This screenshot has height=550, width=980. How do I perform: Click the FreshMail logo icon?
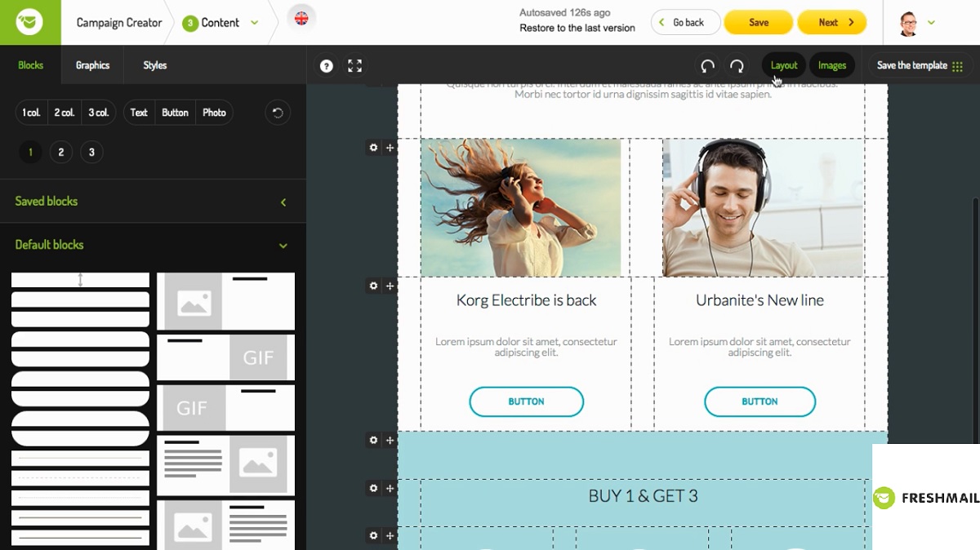(30, 22)
